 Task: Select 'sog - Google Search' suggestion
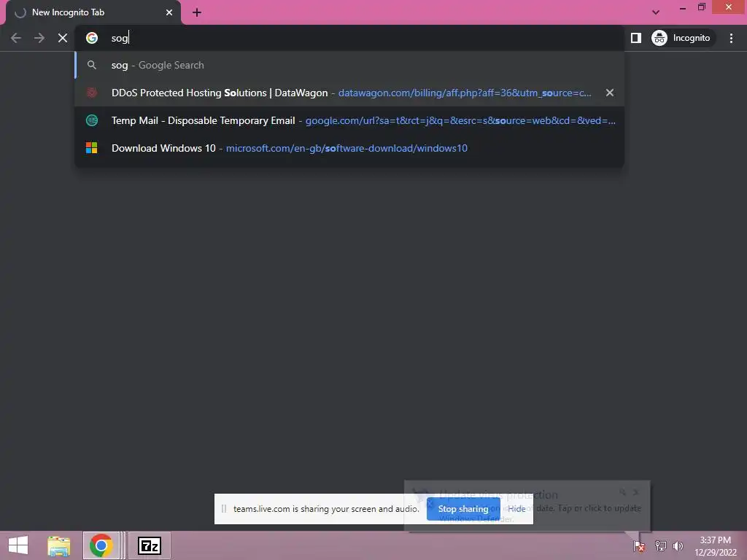(349, 65)
